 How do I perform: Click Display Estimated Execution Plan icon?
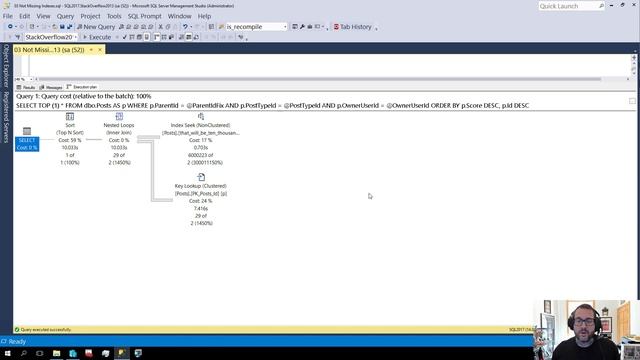[x=132, y=37]
